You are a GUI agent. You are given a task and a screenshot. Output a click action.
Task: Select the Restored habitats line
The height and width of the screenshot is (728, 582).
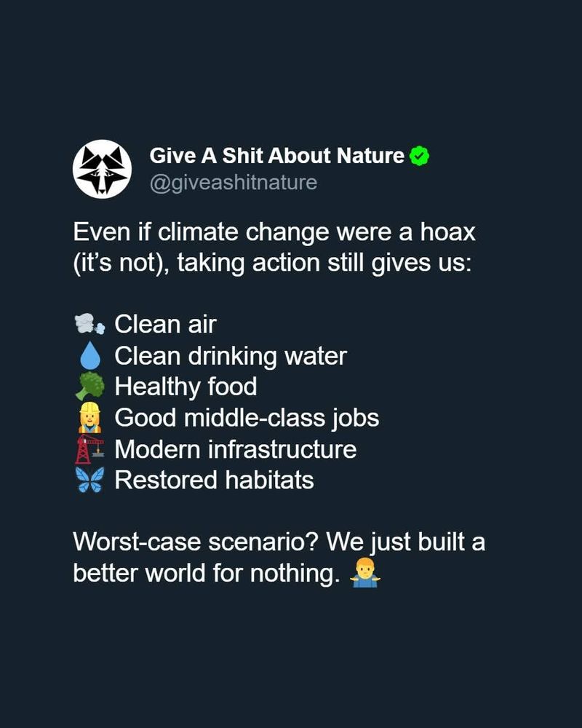pos(215,480)
